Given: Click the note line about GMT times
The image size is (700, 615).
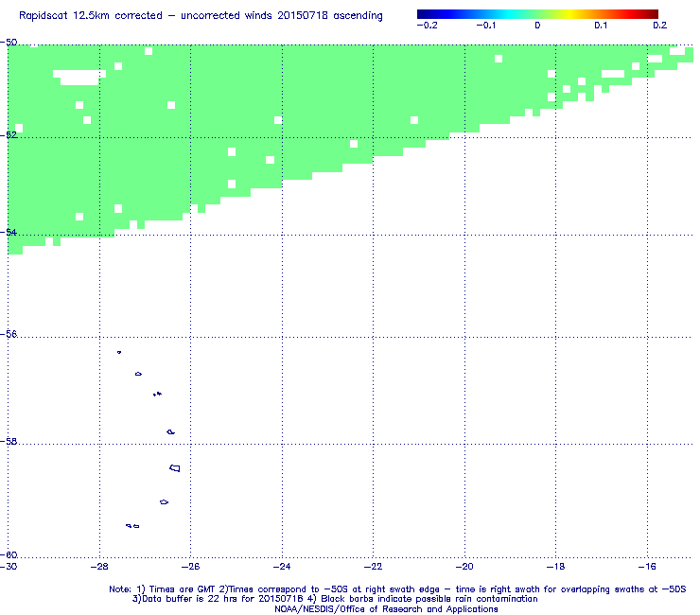Looking at the screenshot, I should [397, 589].
